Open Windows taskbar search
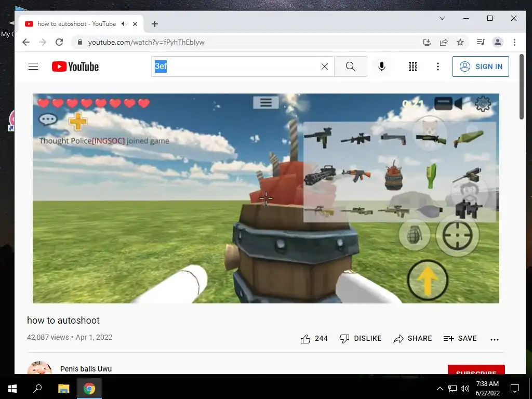The height and width of the screenshot is (399, 532). coord(37,389)
